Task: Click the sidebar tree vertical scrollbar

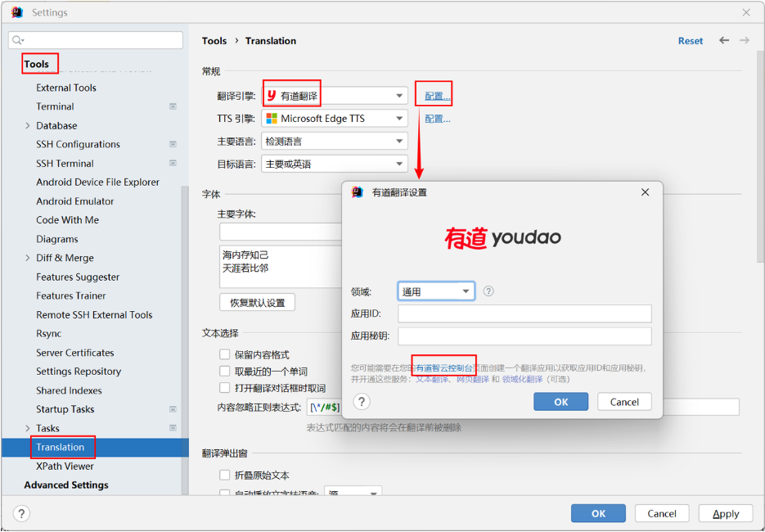Action: (185, 340)
